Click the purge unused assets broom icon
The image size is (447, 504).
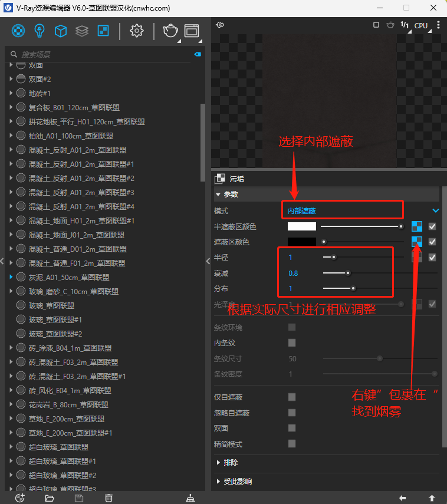click(190, 498)
